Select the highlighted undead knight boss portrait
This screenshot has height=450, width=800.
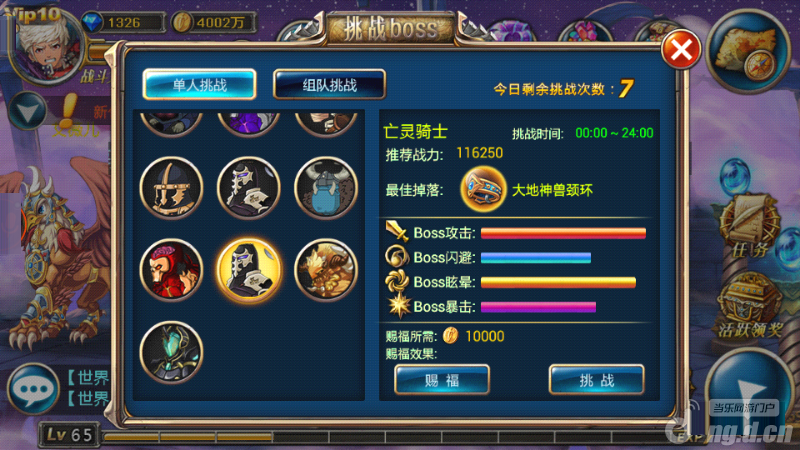[x=249, y=270]
